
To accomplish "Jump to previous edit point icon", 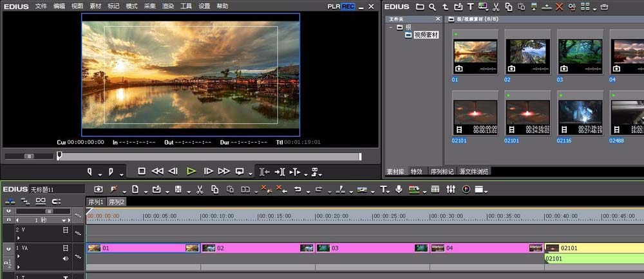I will click(x=265, y=172).
